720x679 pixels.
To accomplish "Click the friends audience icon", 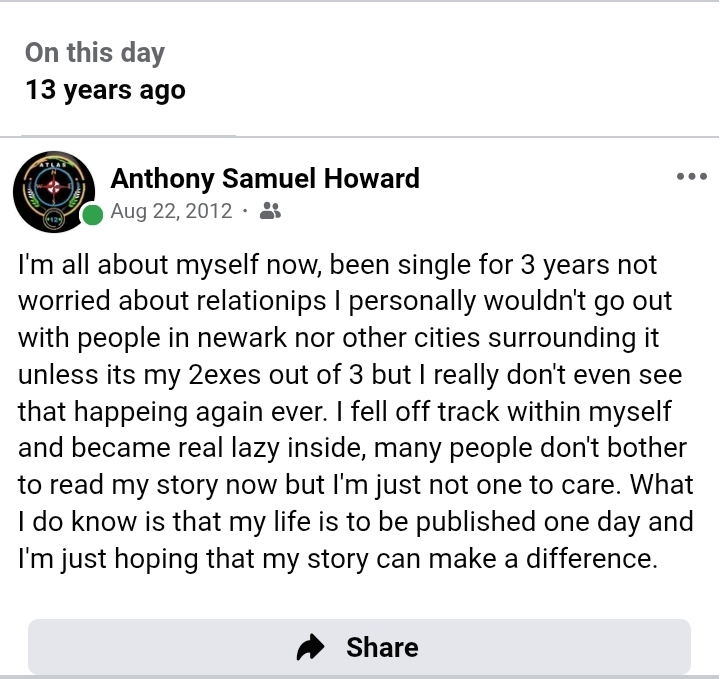I will 270,211.
